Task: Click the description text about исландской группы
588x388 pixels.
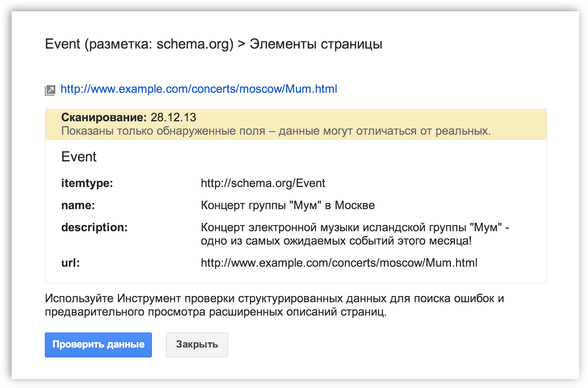Action: 355,234
